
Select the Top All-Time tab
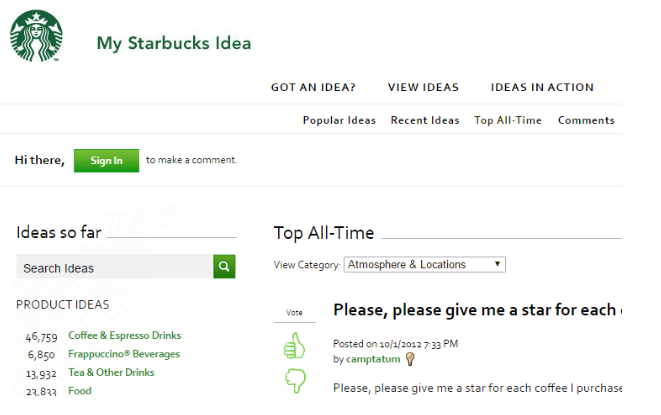(508, 120)
